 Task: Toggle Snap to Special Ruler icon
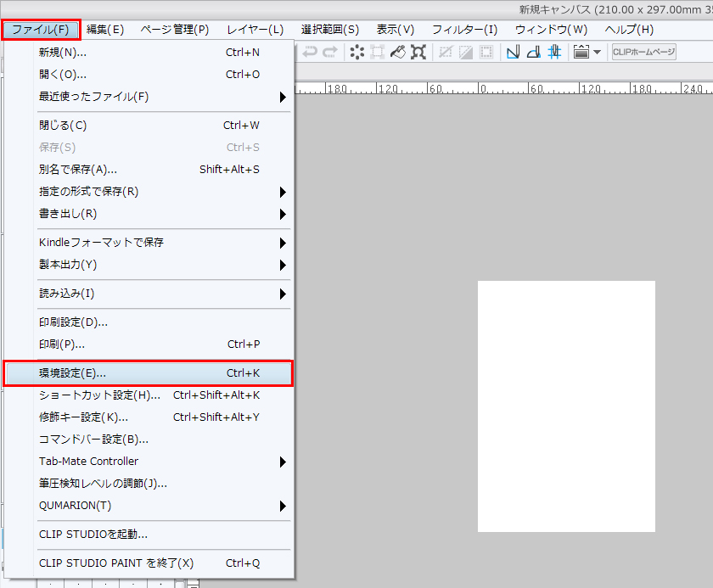click(x=534, y=53)
